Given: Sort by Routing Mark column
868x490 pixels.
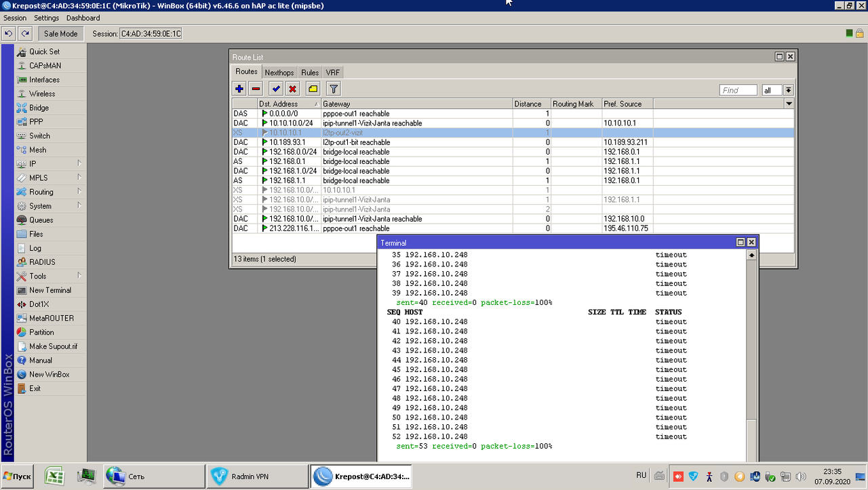Looking at the screenshot, I should pos(576,104).
